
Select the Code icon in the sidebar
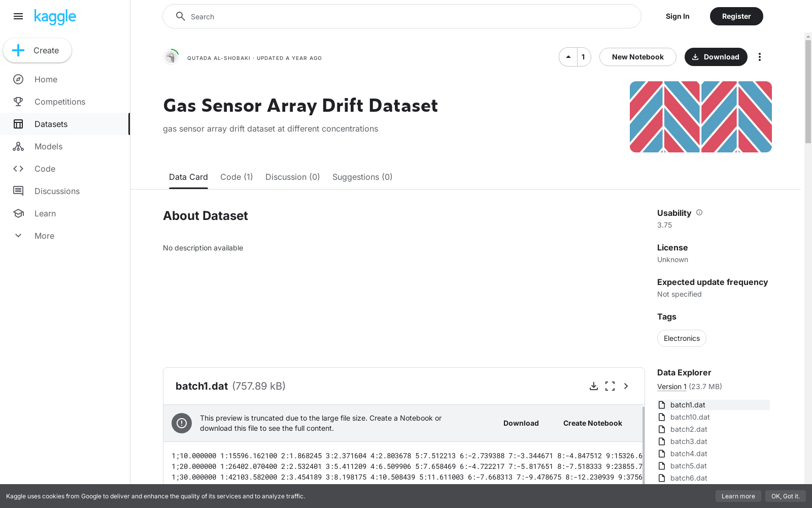click(x=18, y=169)
